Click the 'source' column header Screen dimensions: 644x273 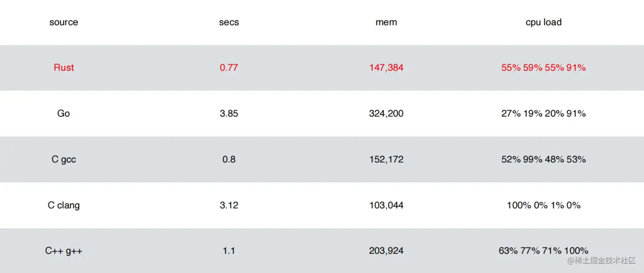pyautogui.click(x=63, y=22)
